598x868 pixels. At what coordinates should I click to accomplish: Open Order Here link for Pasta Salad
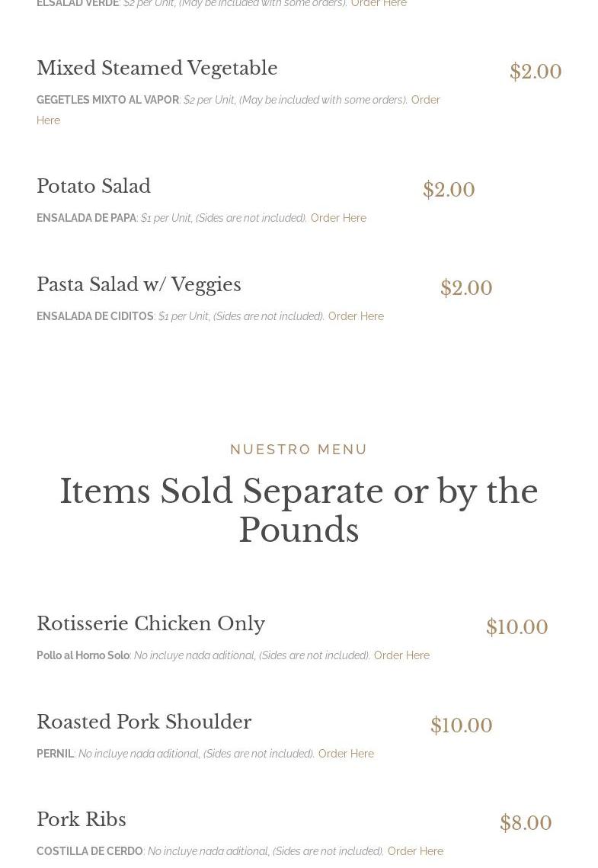pos(356,316)
